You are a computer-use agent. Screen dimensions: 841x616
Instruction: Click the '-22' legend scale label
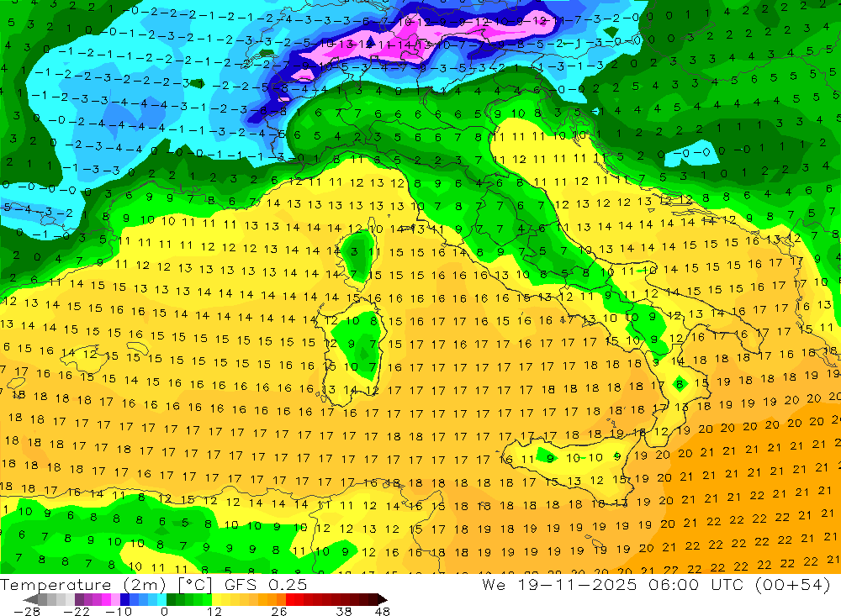coord(77,612)
